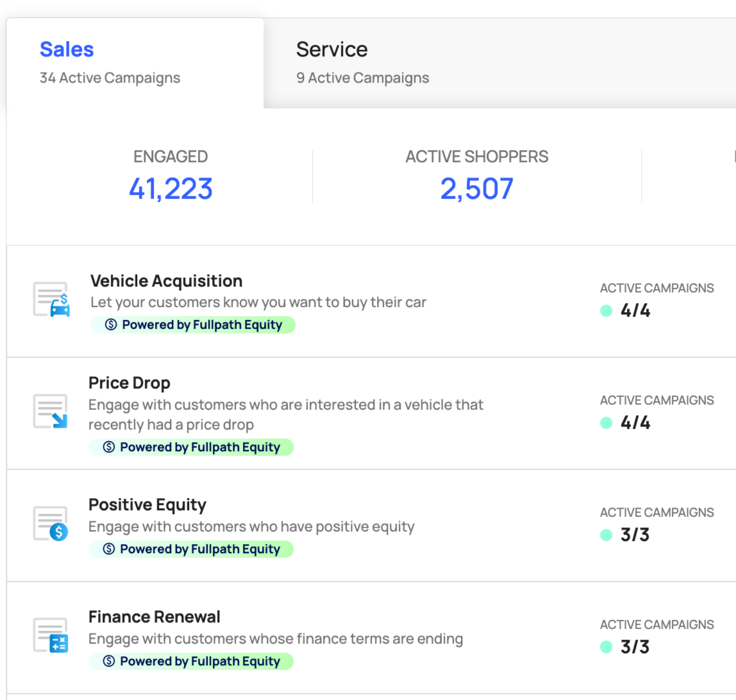Click Fullpath Equity badge under Finance Renewal

(x=191, y=662)
